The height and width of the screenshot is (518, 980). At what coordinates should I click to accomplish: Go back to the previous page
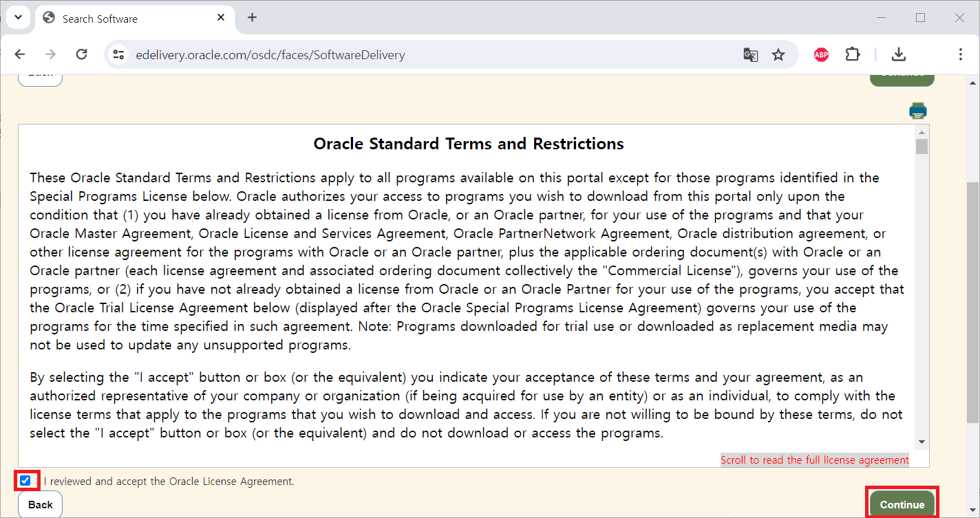(x=20, y=54)
